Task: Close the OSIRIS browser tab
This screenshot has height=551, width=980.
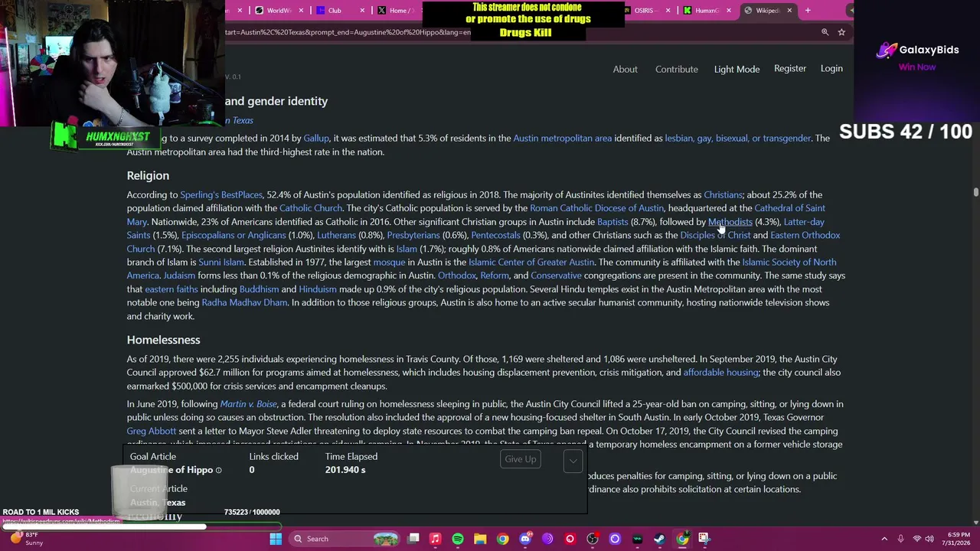Action: (668, 10)
